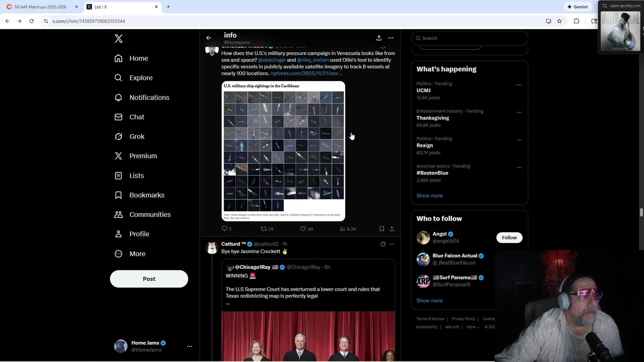Open Grok in sidebar
644x362 pixels.
click(129, 136)
